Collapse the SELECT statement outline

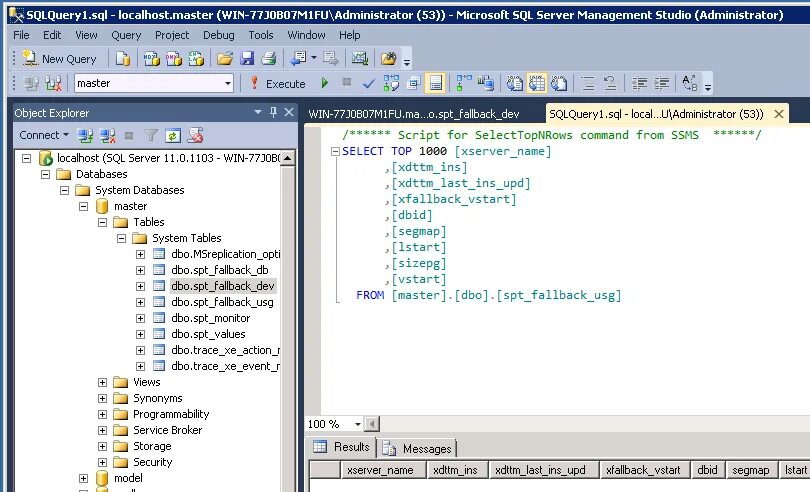pyautogui.click(x=335, y=151)
